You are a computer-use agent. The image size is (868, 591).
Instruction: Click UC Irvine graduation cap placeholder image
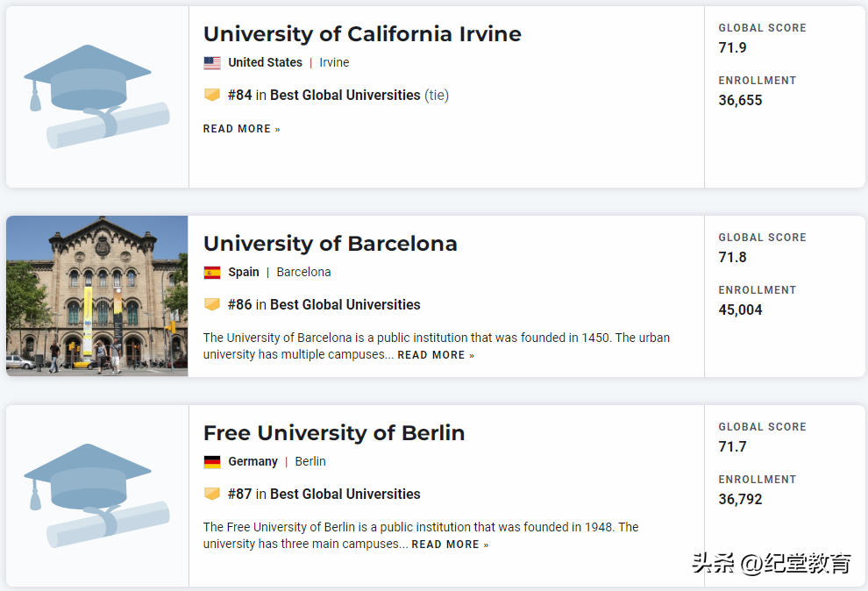[x=96, y=96]
